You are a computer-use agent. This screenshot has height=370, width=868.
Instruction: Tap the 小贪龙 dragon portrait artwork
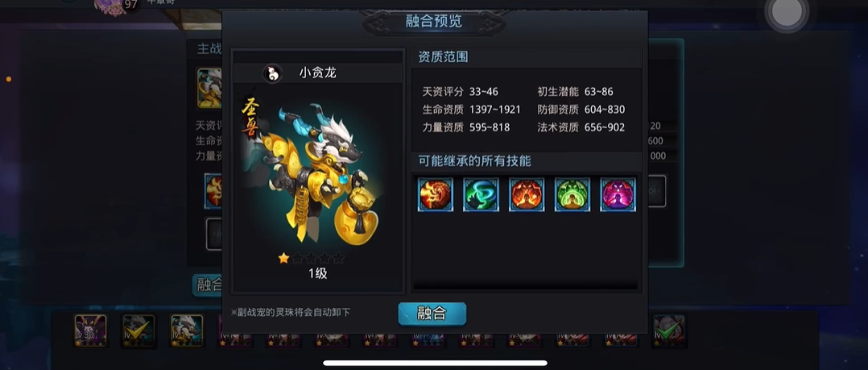tap(316, 173)
